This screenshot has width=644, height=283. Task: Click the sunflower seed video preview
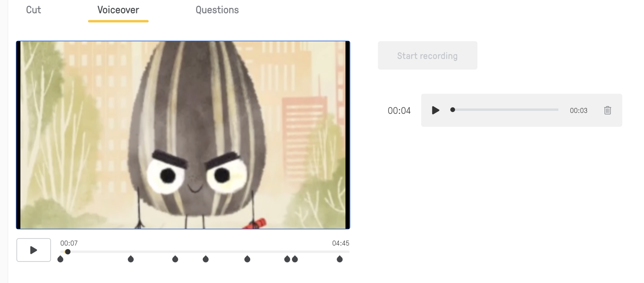click(183, 135)
